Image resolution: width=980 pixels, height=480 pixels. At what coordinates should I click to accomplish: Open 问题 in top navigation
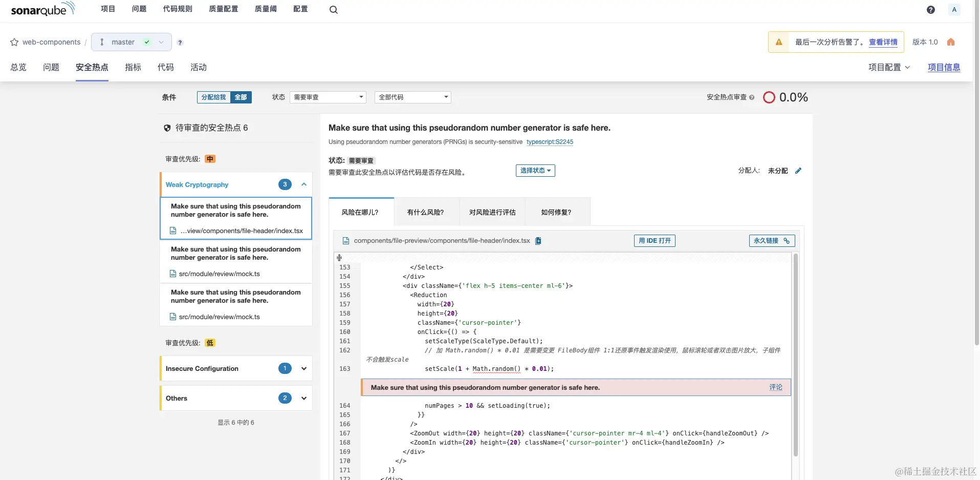(139, 9)
